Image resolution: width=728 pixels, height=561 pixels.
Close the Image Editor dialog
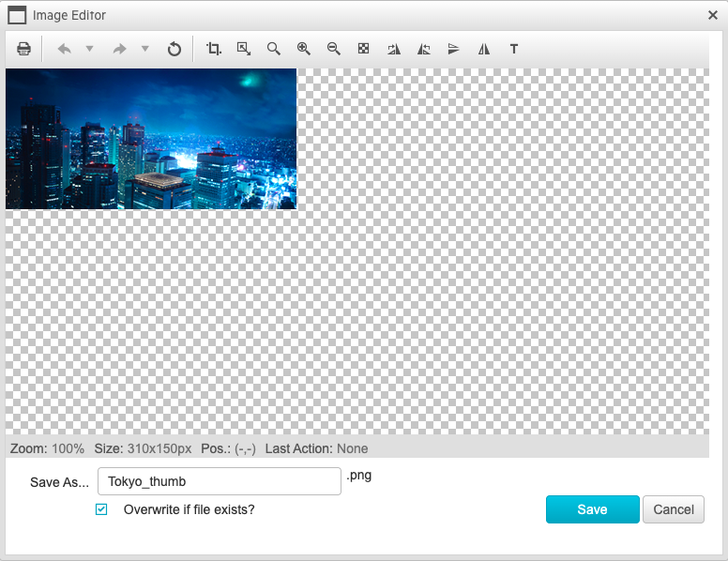[713, 15]
